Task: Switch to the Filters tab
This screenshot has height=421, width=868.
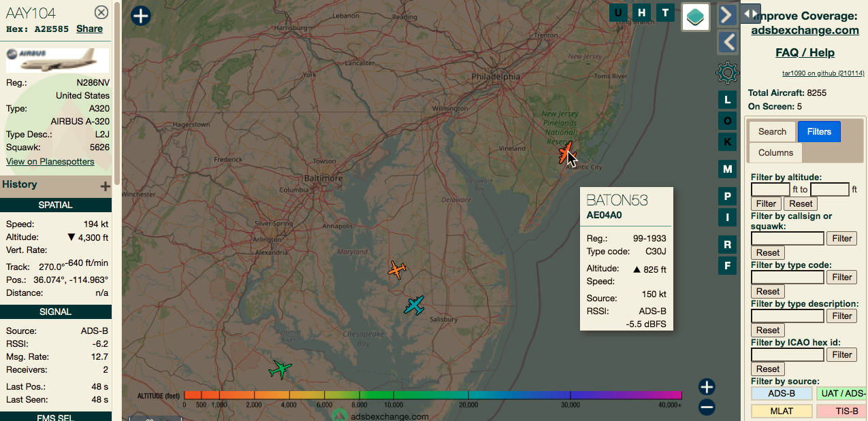Action: (819, 131)
